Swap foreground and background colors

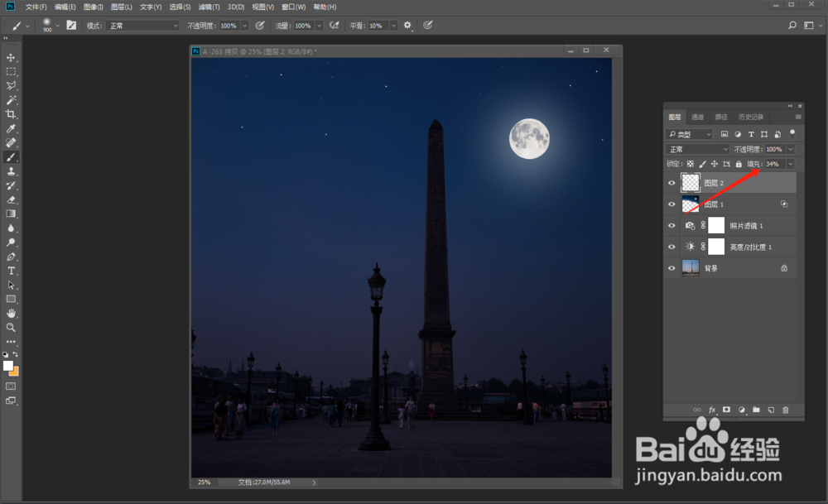tap(15, 354)
